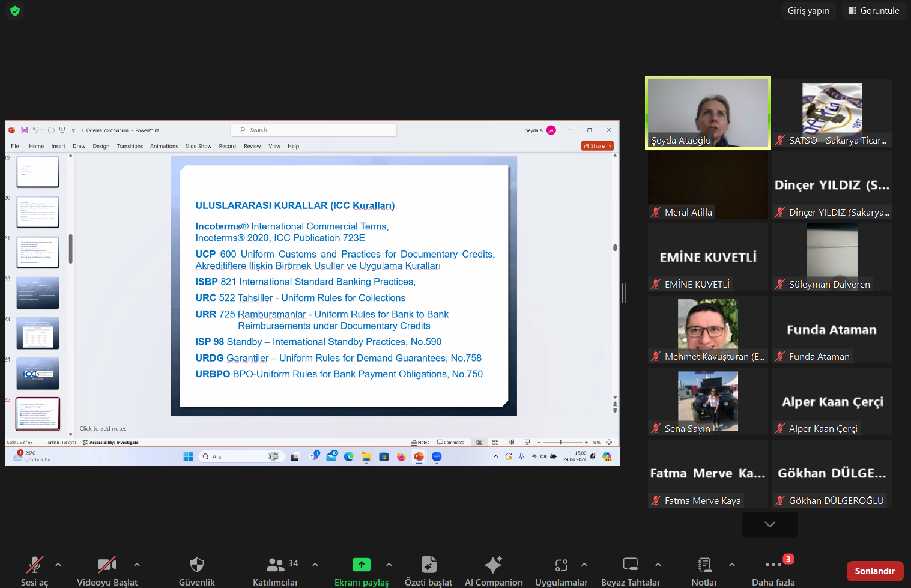
Task: Select slide 22 thumbnail in slide pane
Action: pos(38,293)
